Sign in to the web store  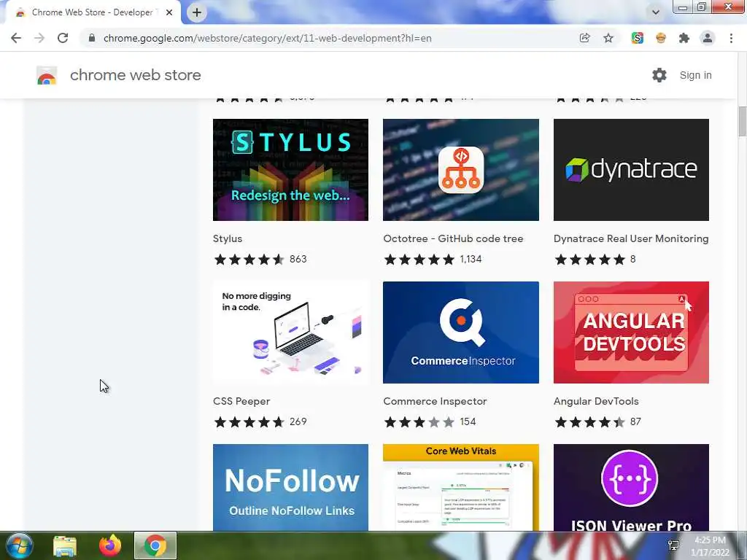click(695, 75)
